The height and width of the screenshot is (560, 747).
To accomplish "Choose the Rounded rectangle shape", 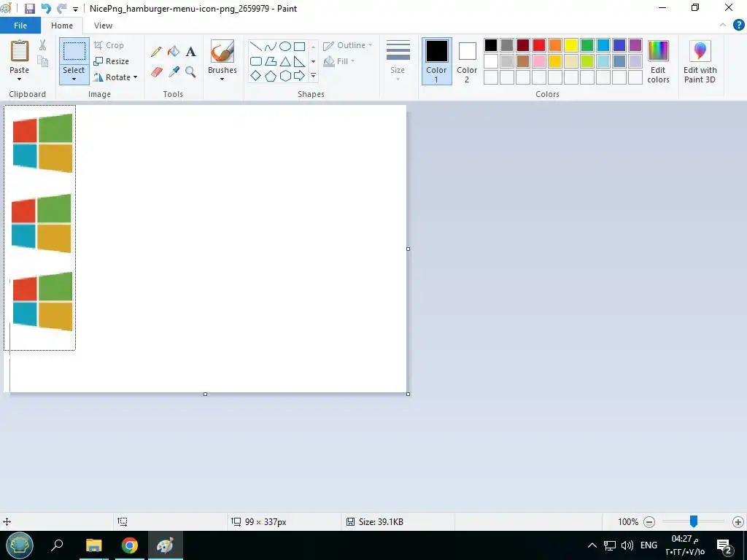I will click(x=256, y=61).
